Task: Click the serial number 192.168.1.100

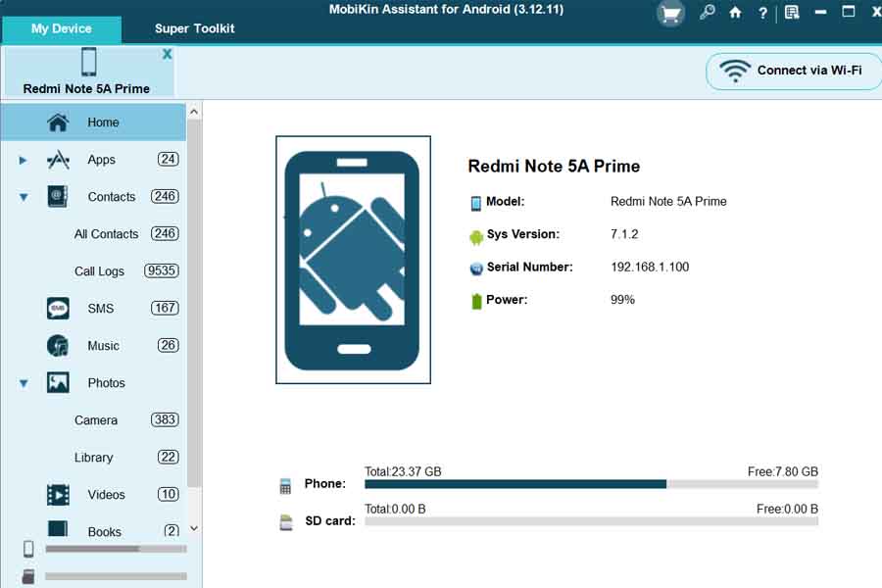Action: pyautogui.click(x=650, y=268)
